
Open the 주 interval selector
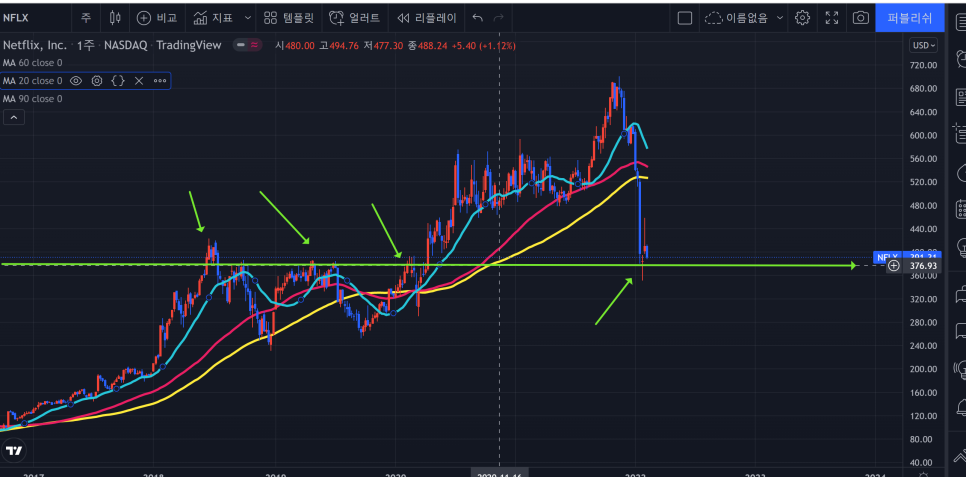[86, 18]
